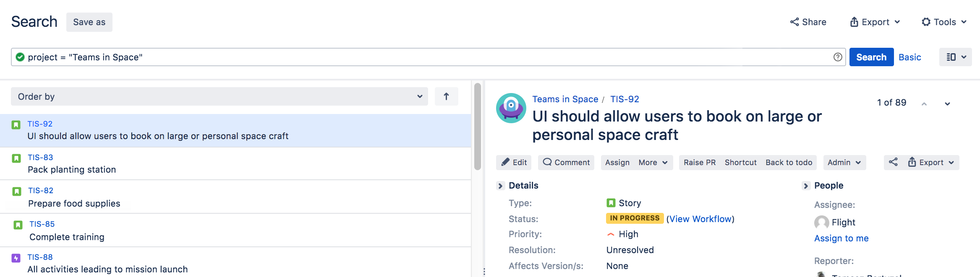
Task: Switch to Basic search mode
Action: click(x=909, y=57)
